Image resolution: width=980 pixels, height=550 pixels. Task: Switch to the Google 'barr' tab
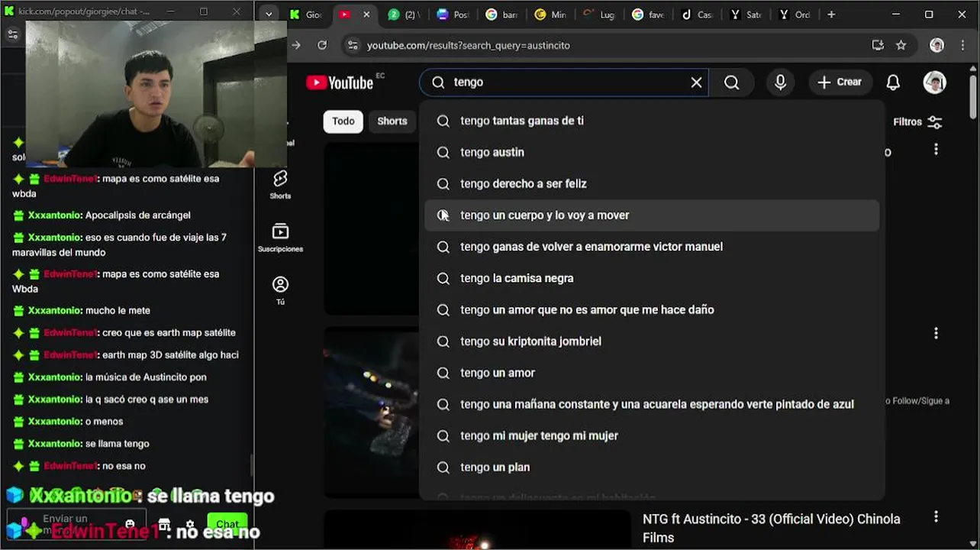tap(502, 15)
